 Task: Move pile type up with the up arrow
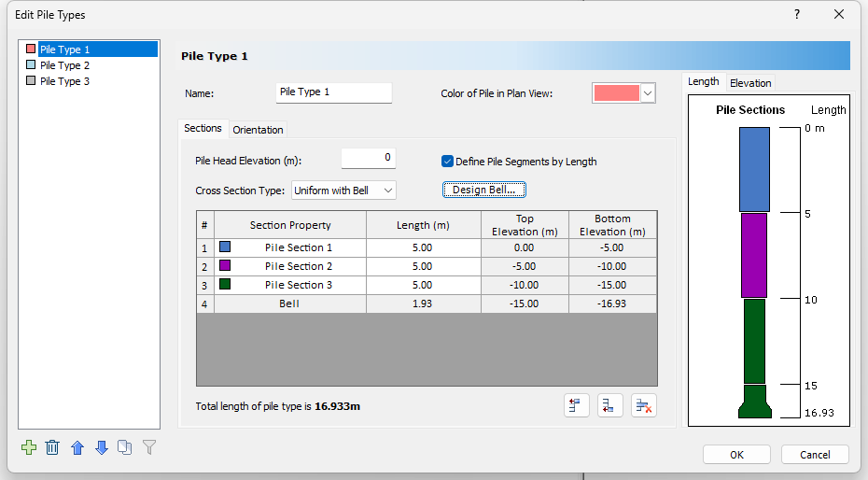point(77,448)
